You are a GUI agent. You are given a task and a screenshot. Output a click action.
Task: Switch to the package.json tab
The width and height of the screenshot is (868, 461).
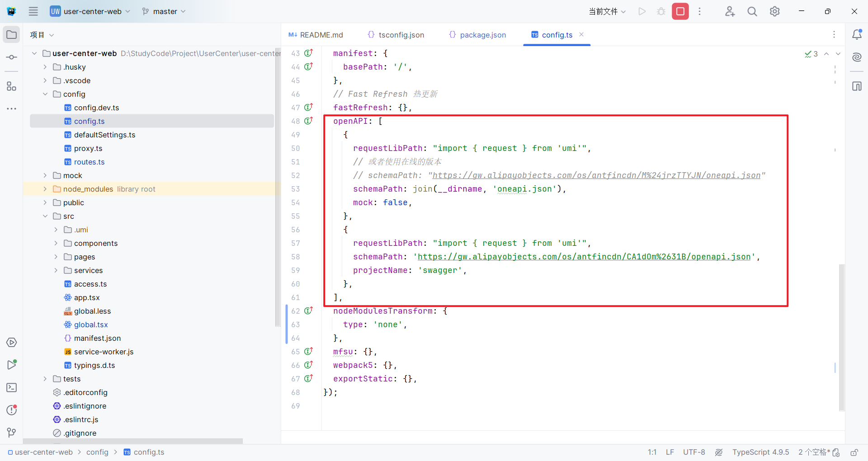click(477, 35)
